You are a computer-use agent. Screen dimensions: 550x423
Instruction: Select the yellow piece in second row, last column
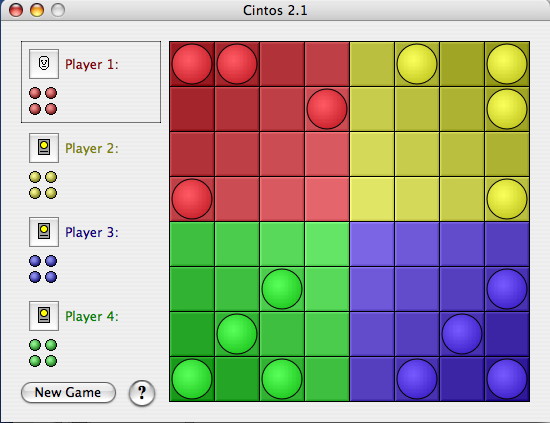tap(507, 109)
